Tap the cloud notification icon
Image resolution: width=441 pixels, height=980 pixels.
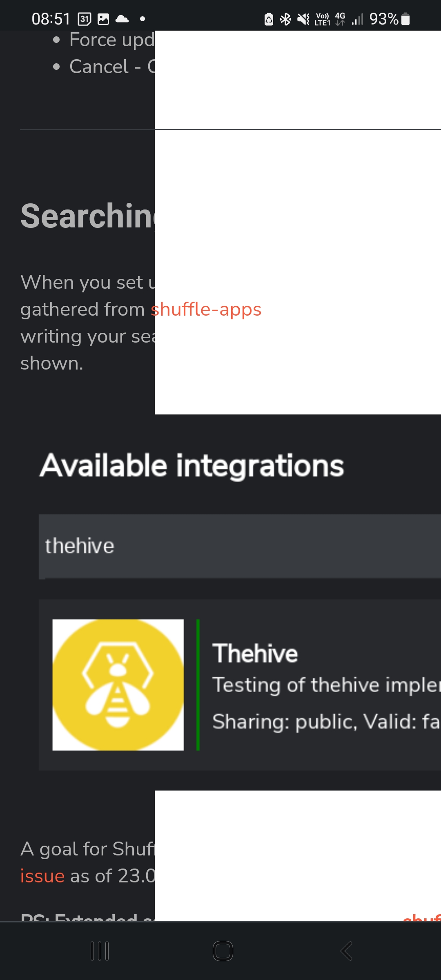(122, 18)
